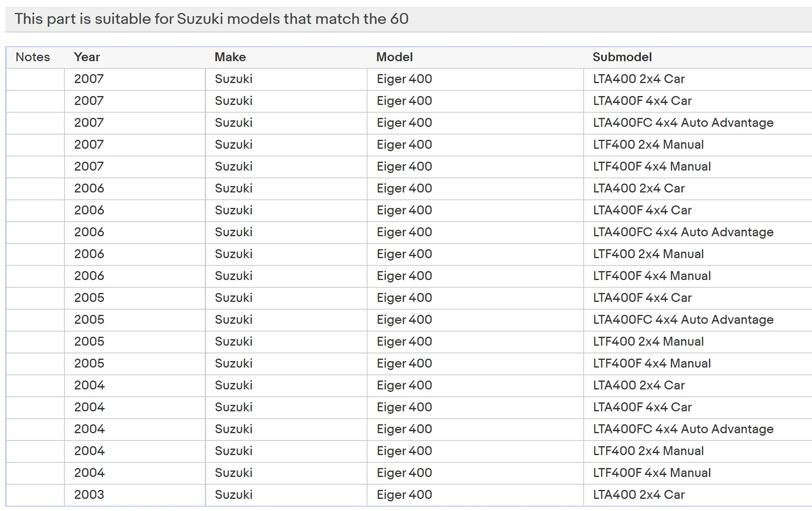Click the Notes column header

coord(33,57)
